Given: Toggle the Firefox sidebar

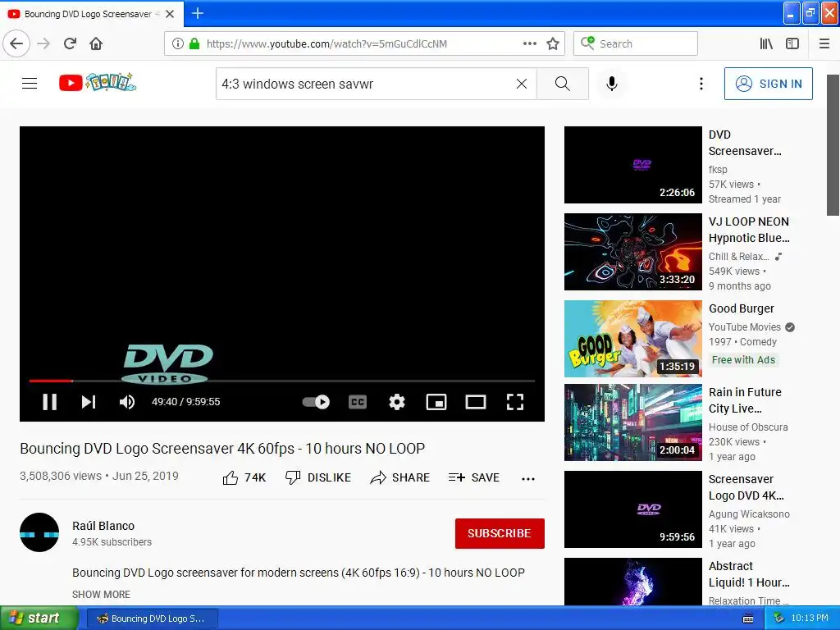Looking at the screenshot, I should 792,43.
